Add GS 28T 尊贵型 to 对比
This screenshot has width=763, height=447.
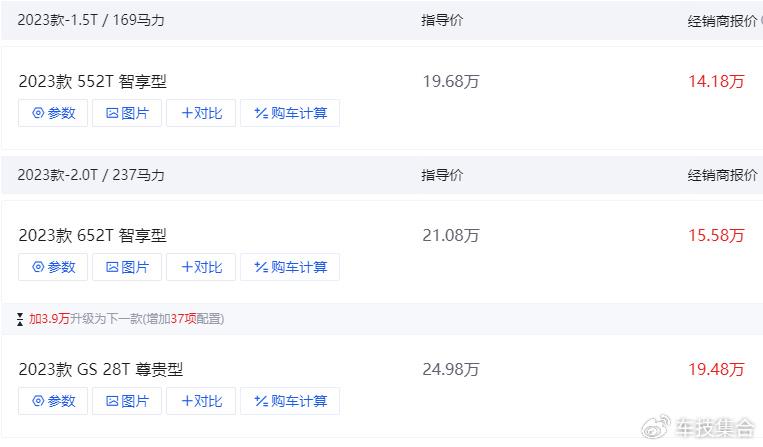(201, 401)
